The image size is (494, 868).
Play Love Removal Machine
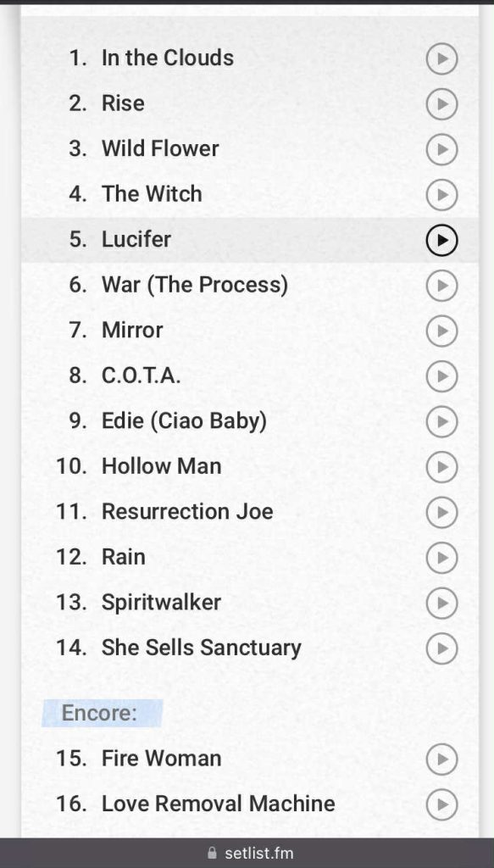point(441,804)
